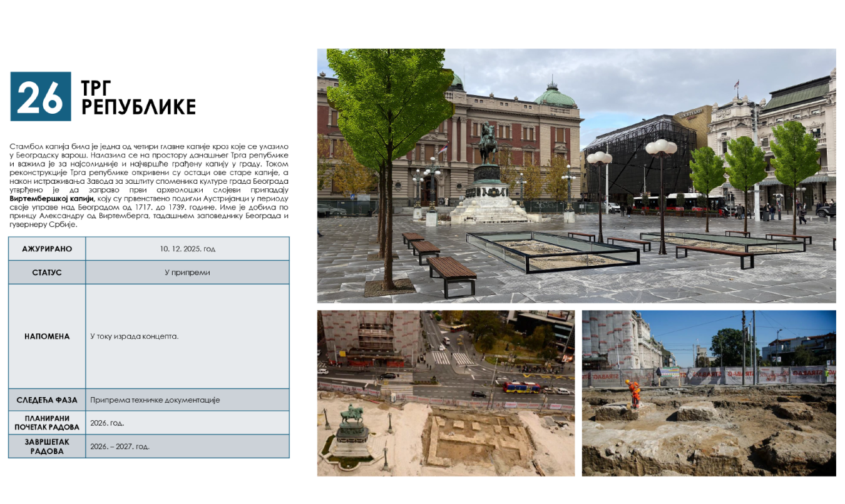845x504 pixels.
Task: Select the У току израда концепта note
Action: (x=135, y=336)
